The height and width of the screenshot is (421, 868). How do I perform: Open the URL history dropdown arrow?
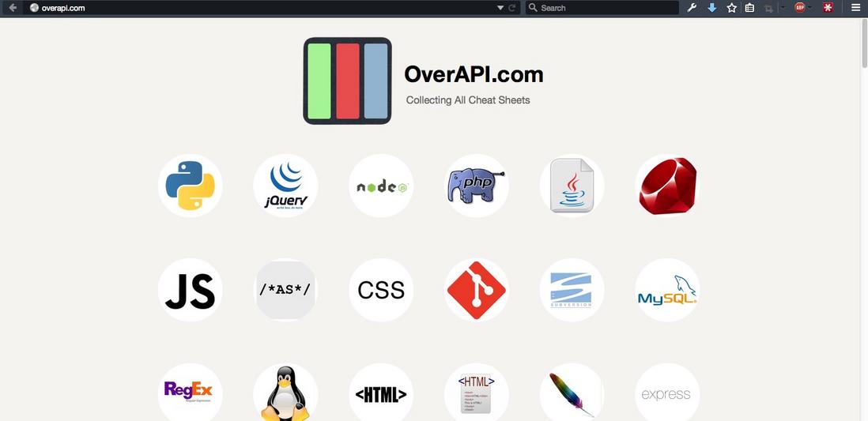point(500,8)
